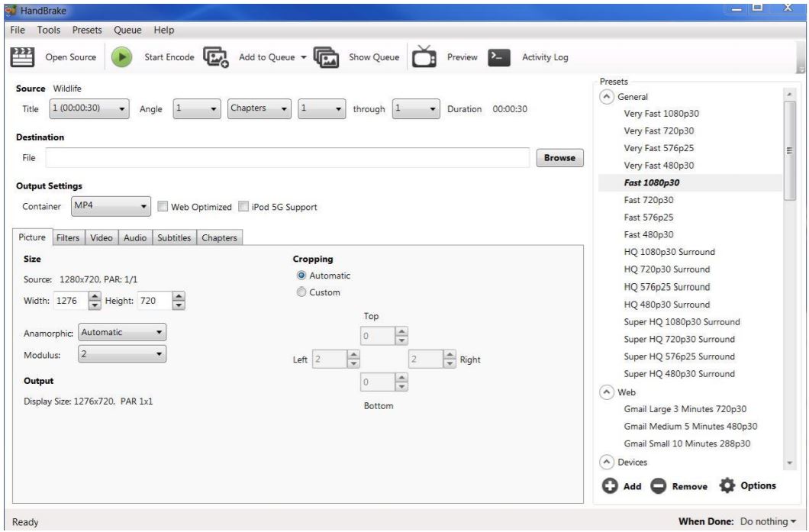Image resolution: width=809 pixels, height=532 pixels.
Task: Collapse the Devices presets group
Action: coord(607,462)
